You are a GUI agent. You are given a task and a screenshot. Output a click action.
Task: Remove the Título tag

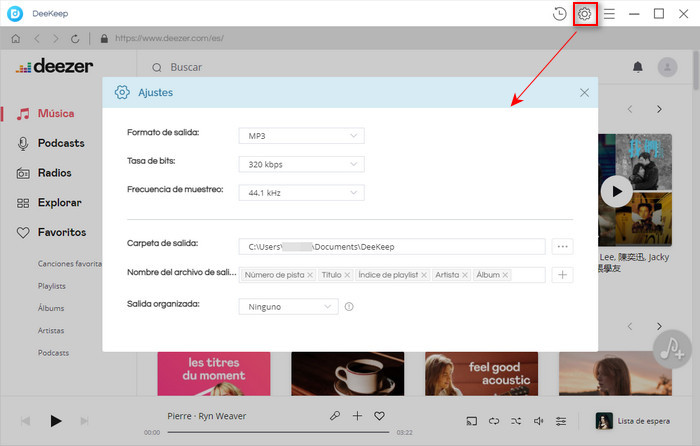[x=347, y=275]
